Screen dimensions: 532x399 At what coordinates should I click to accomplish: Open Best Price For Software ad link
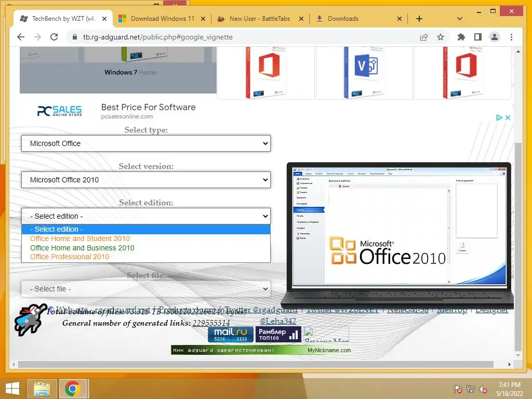148,107
